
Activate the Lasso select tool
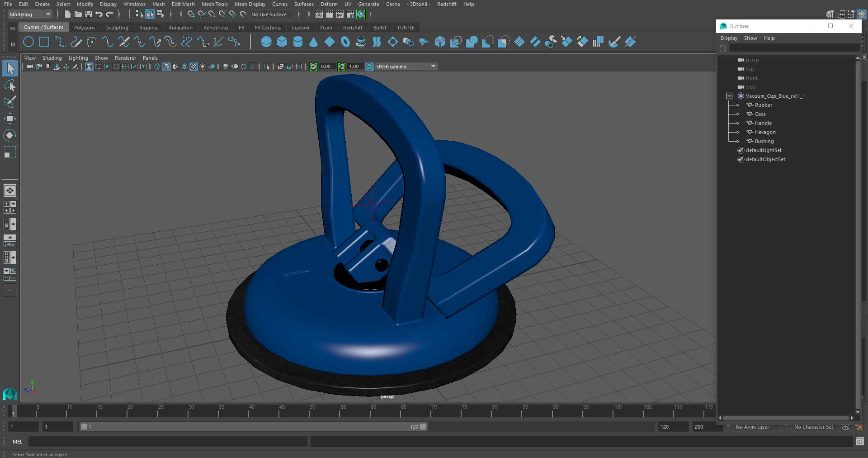(10, 86)
